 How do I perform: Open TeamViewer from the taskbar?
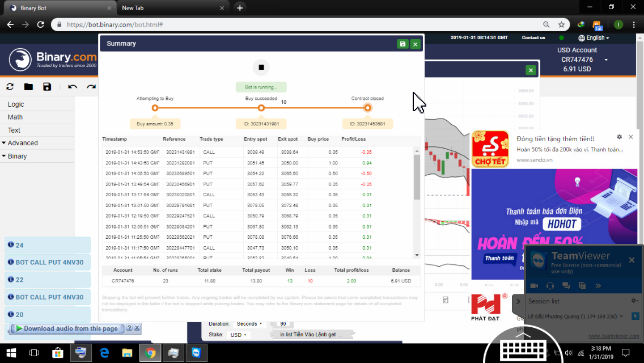(x=196, y=353)
